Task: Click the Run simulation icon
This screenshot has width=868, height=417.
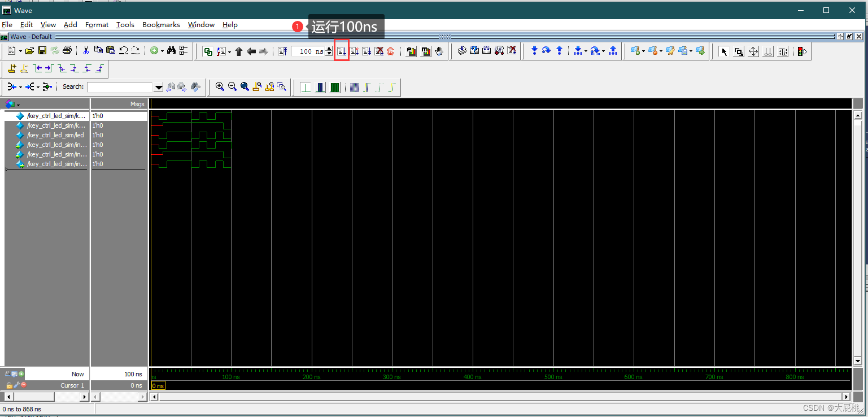Action: (x=342, y=51)
